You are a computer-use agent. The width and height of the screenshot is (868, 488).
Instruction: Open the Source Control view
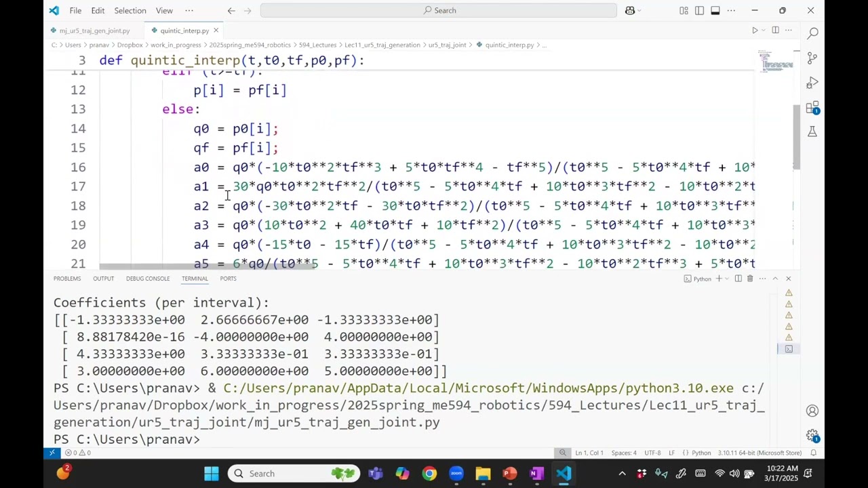click(812, 58)
